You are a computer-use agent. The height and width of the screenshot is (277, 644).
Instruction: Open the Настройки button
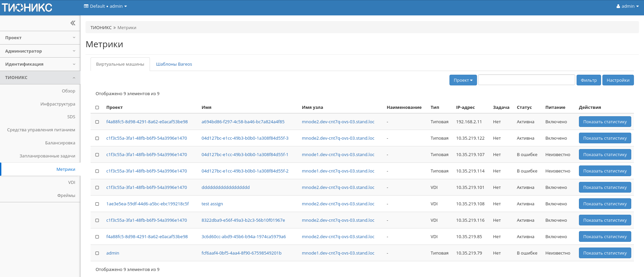click(x=618, y=80)
